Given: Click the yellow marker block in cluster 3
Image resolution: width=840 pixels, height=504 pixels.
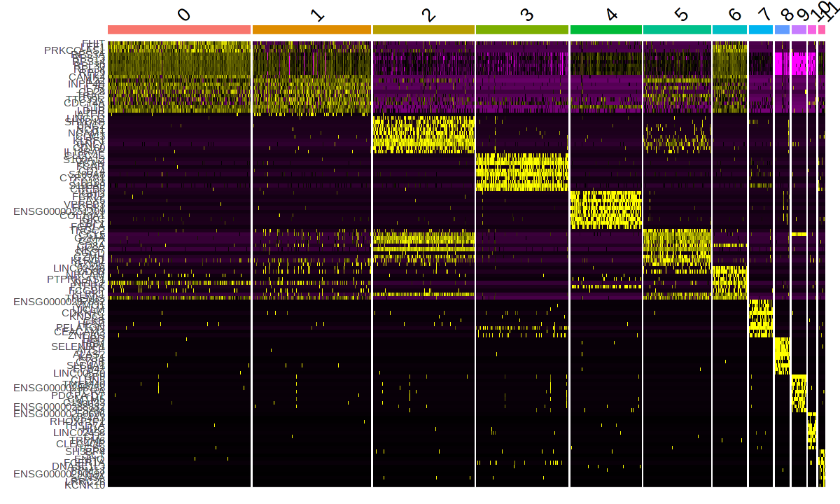Looking at the screenshot, I should pyautogui.click(x=521, y=172).
